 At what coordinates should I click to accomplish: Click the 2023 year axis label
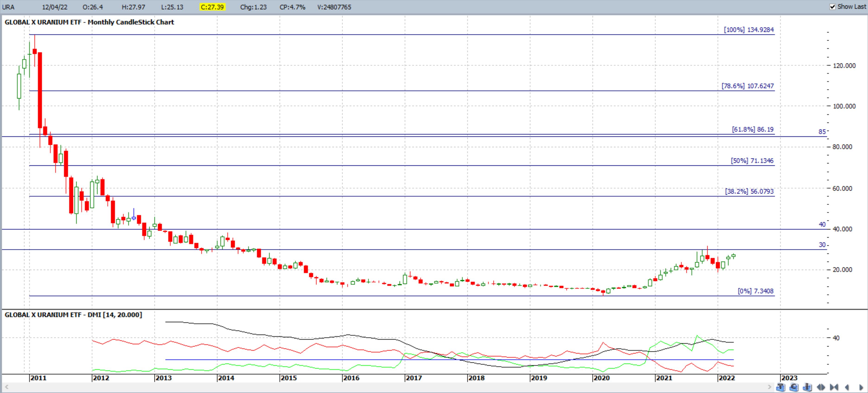(x=789, y=378)
